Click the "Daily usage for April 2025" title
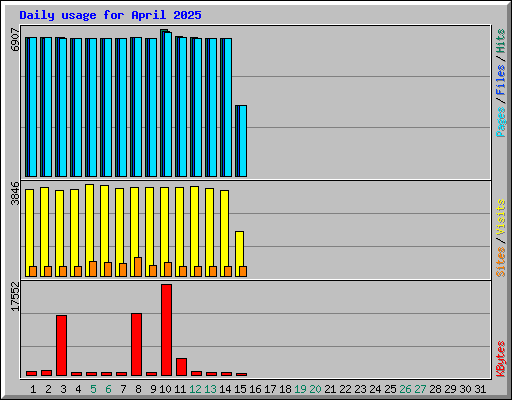Viewport: 512px width, 400px height. pos(110,15)
